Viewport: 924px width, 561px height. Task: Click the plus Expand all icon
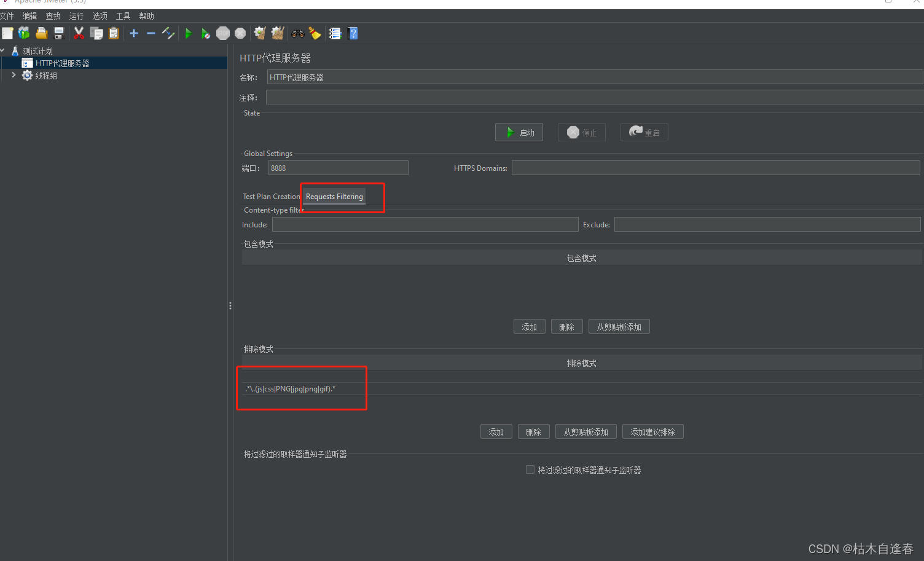[134, 33]
